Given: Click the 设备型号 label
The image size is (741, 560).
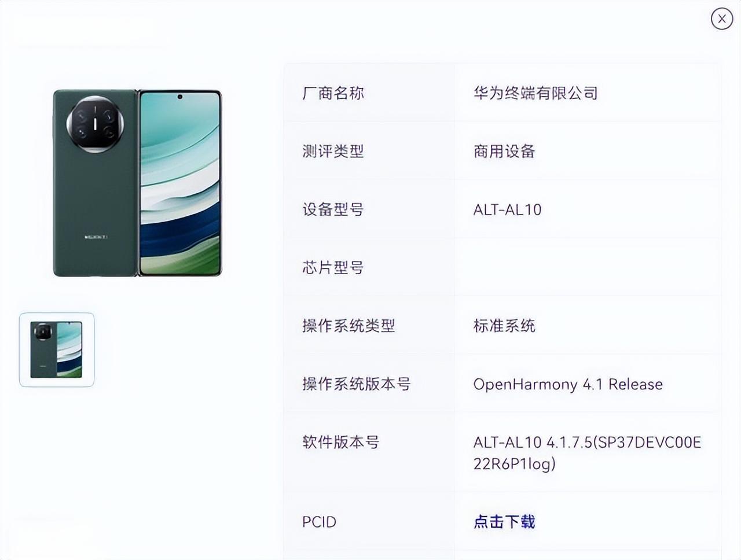Looking at the screenshot, I should (333, 209).
